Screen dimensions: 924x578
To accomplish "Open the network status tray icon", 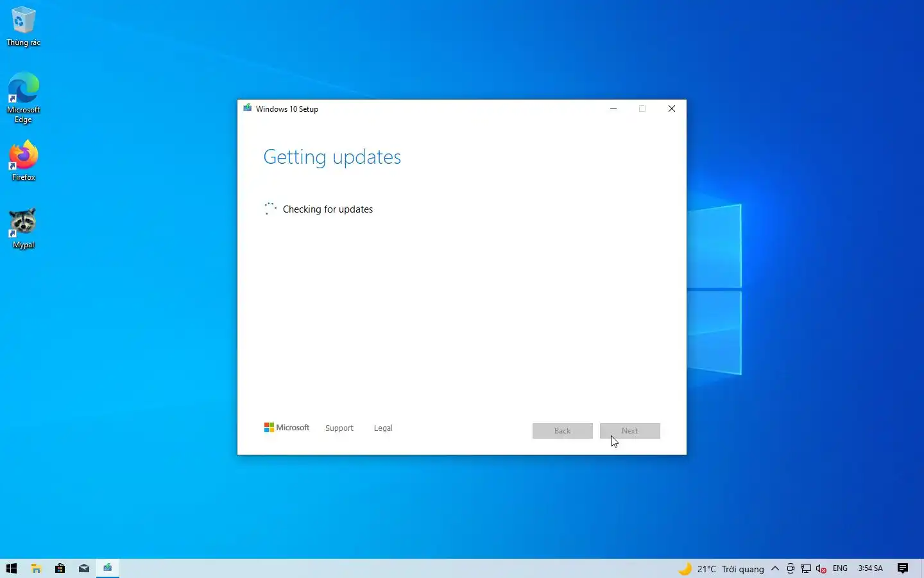I will pos(806,568).
